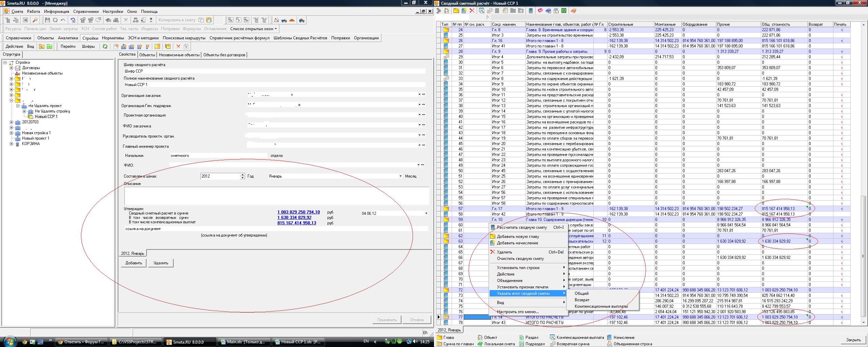
Task: Expand the Договоры tree node
Action: (12, 68)
